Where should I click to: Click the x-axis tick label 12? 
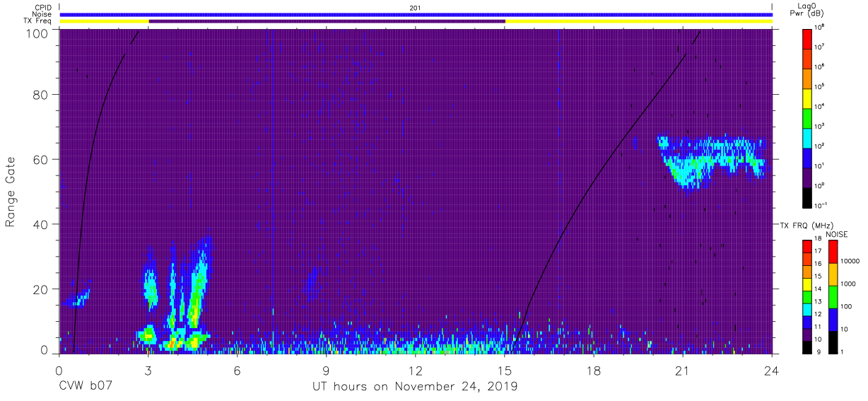(x=415, y=370)
